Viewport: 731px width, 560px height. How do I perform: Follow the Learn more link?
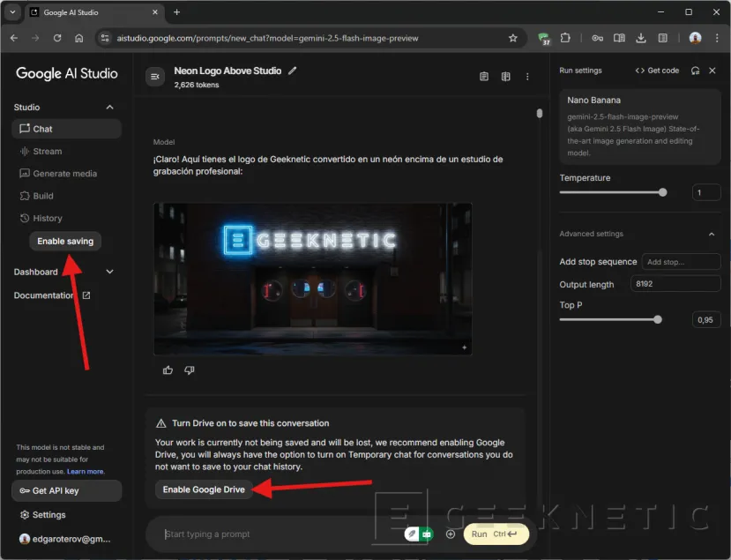(x=86, y=472)
